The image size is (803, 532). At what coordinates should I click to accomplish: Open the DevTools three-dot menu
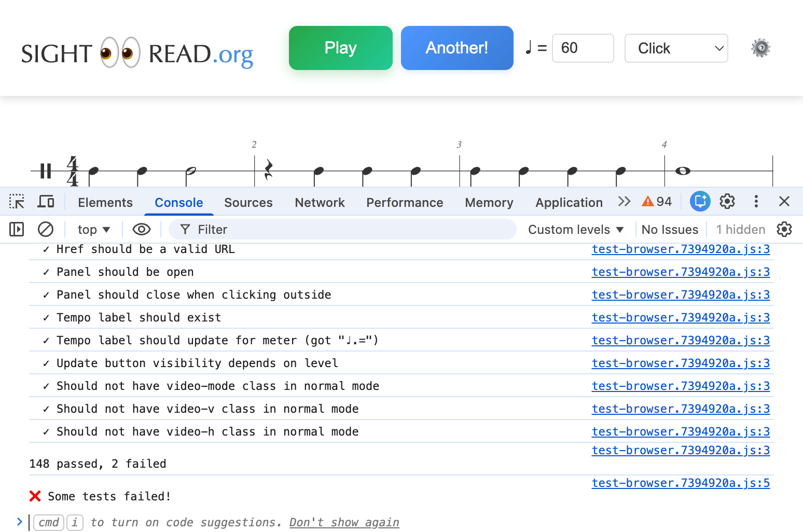756,202
